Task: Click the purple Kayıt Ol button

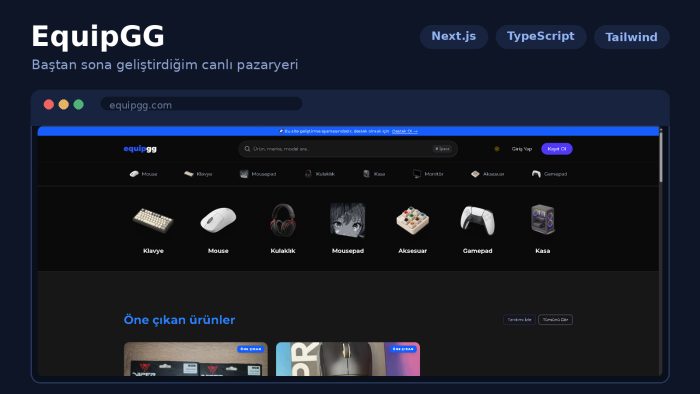Action: [x=557, y=149]
